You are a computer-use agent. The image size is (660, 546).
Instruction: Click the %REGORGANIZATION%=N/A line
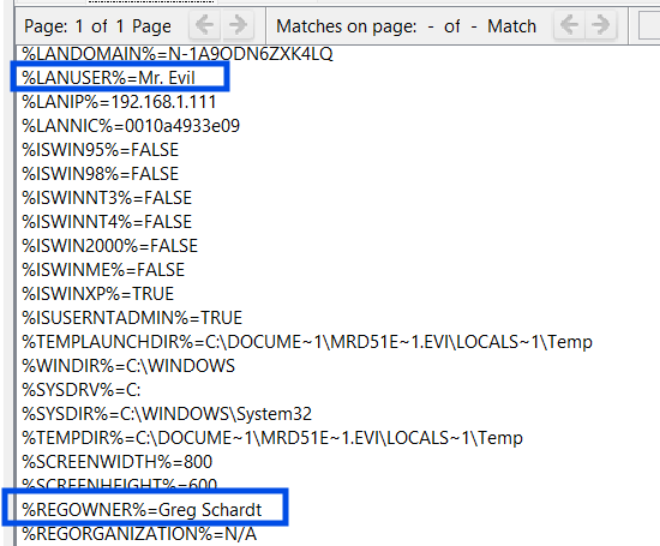[x=140, y=534]
